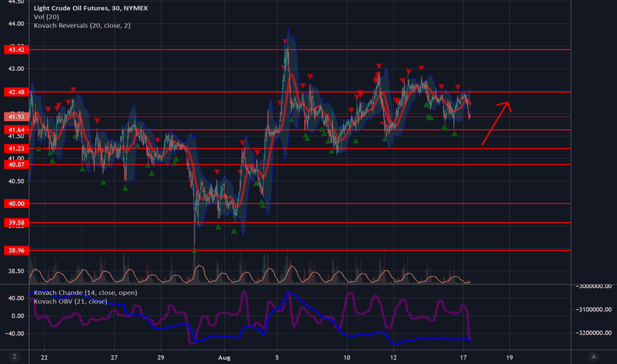Select the 43.42 horizontal line price label

point(17,50)
